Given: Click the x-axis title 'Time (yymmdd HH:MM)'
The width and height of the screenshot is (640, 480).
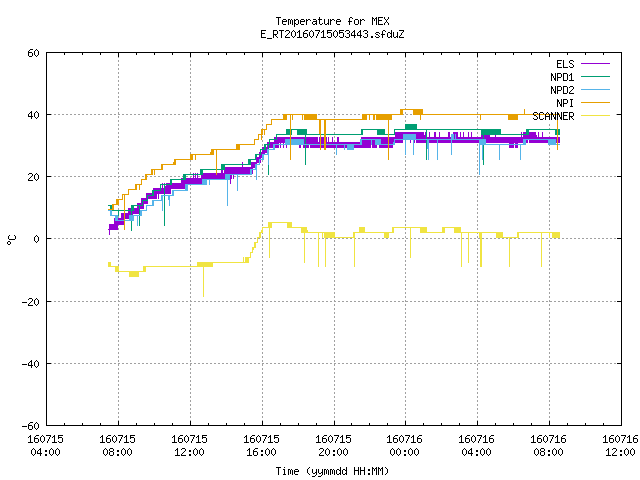Looking at the screenshot, I should (332, 471).
